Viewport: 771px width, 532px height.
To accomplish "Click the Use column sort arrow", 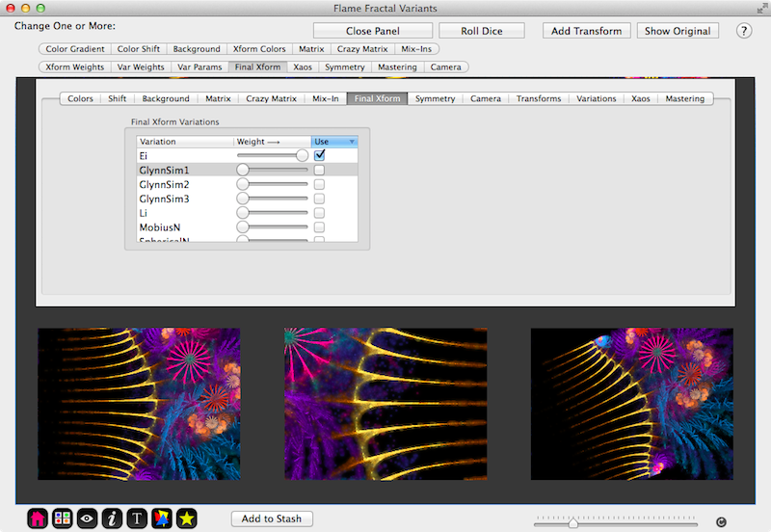I will pyautogui.click(x=352, y=142).
